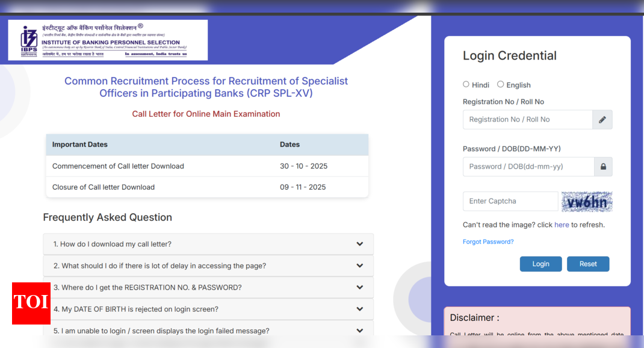Click here to refresh the captcha
The height and width of the screenshot is (348, 644).
562,225
